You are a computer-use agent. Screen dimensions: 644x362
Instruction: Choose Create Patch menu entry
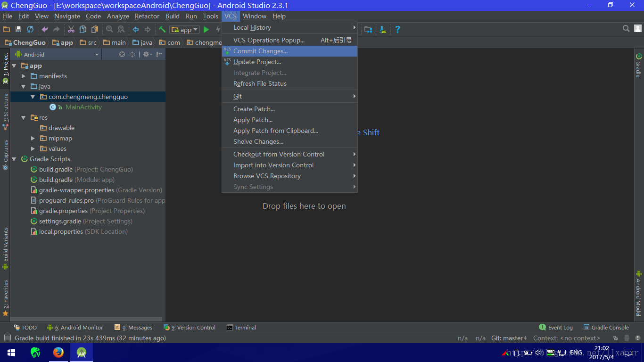point(289,109)
